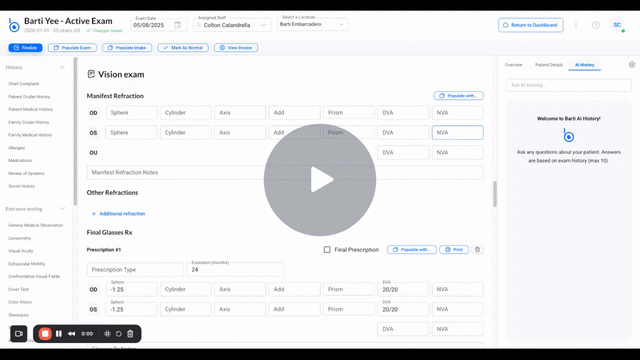Open Social History section
Viewport: 640px width, 360px height.
click(x=22, y=186)
